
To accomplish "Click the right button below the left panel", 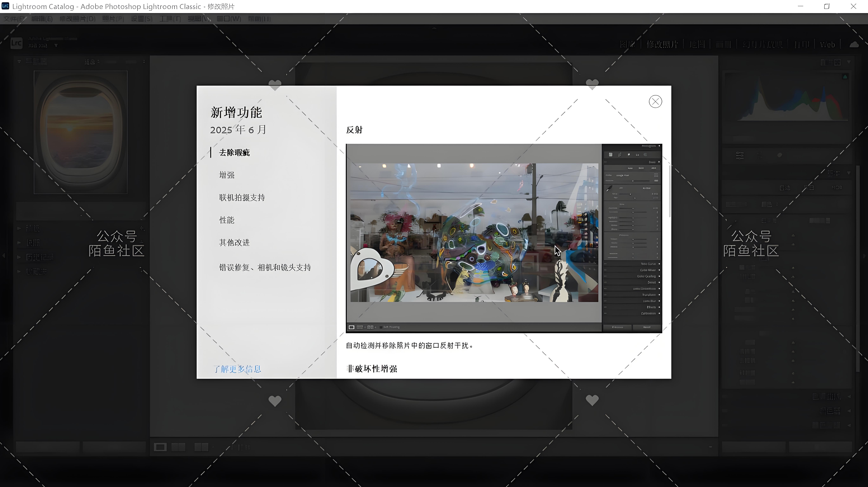I will click(114, 447).
